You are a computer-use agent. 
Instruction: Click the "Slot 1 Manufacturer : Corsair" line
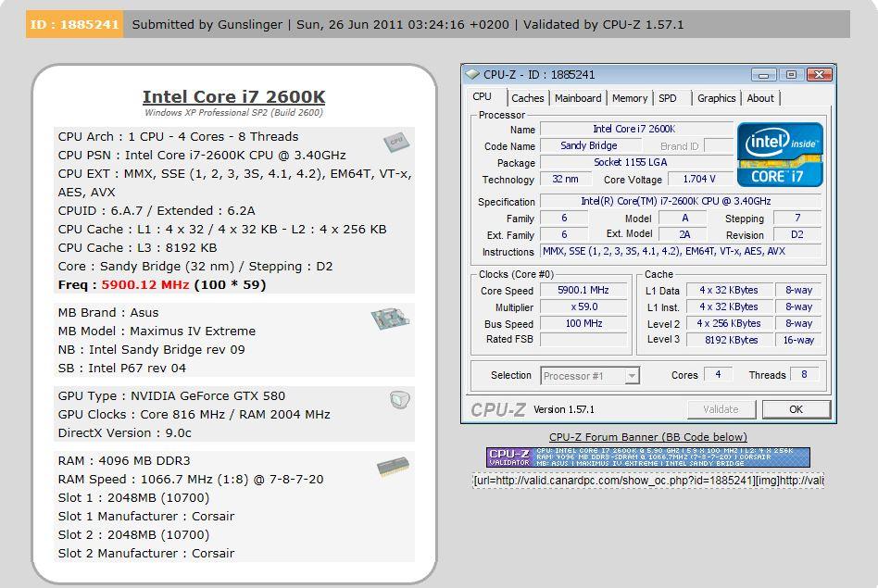click(146, 517)
